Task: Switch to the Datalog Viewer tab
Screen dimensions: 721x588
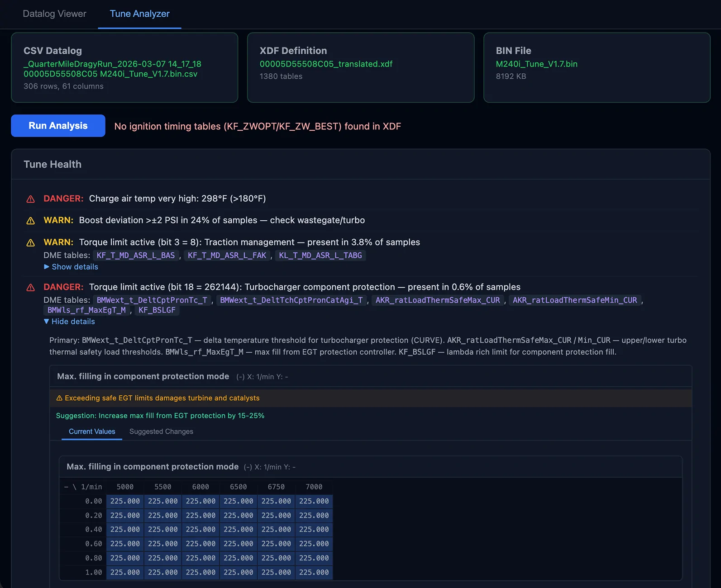Action: (54, 14)
